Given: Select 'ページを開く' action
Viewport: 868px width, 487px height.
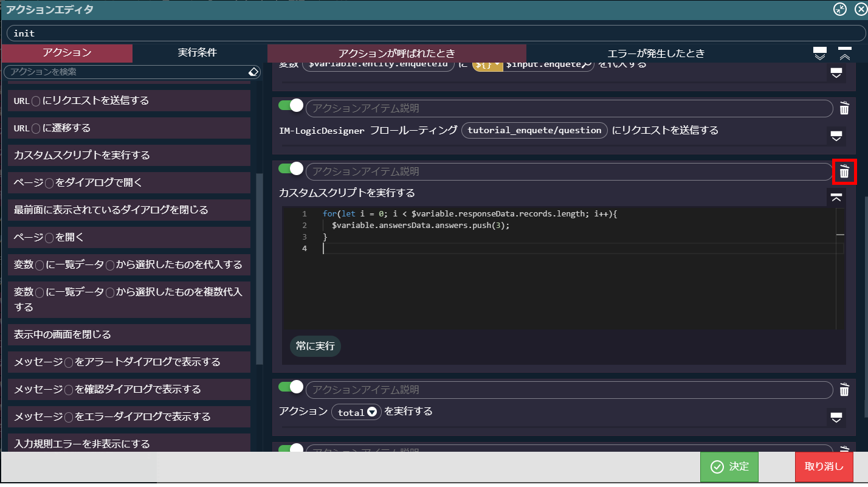Looking at the screenshot, I should click(129, 237).
